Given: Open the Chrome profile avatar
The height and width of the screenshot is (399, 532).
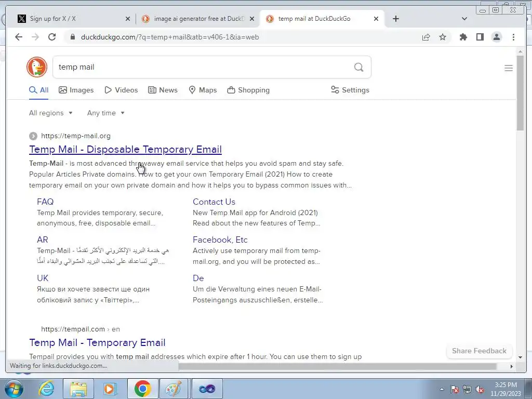Looking at the screenshot, I should pos(496,37).
